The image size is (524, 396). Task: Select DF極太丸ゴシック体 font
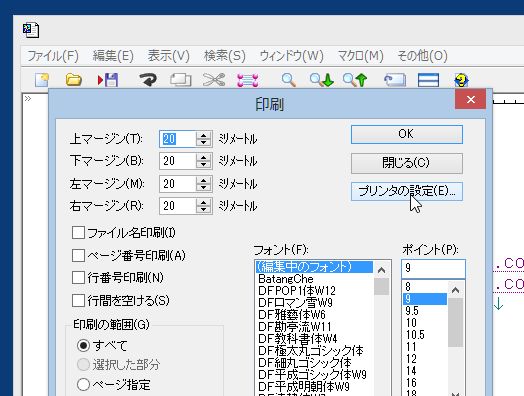tap(314, 351)
